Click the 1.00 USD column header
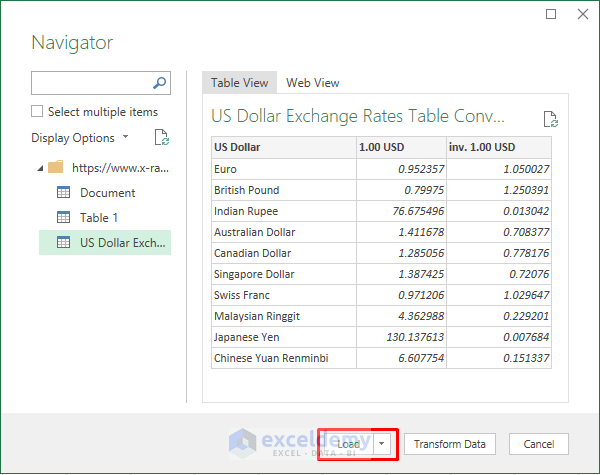This screenshot has width=600, height=475. [401, 147]
